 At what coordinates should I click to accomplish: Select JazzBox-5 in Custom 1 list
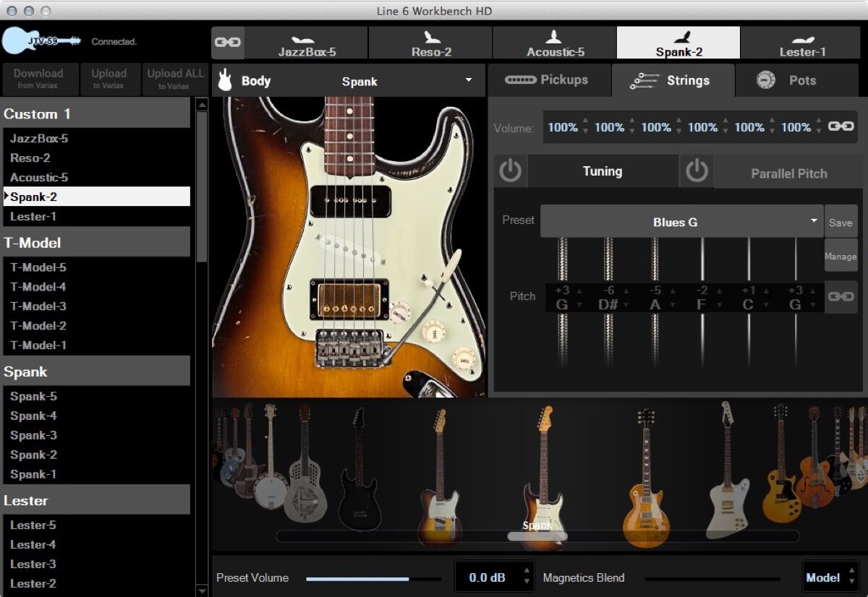[x=97, y=138]
